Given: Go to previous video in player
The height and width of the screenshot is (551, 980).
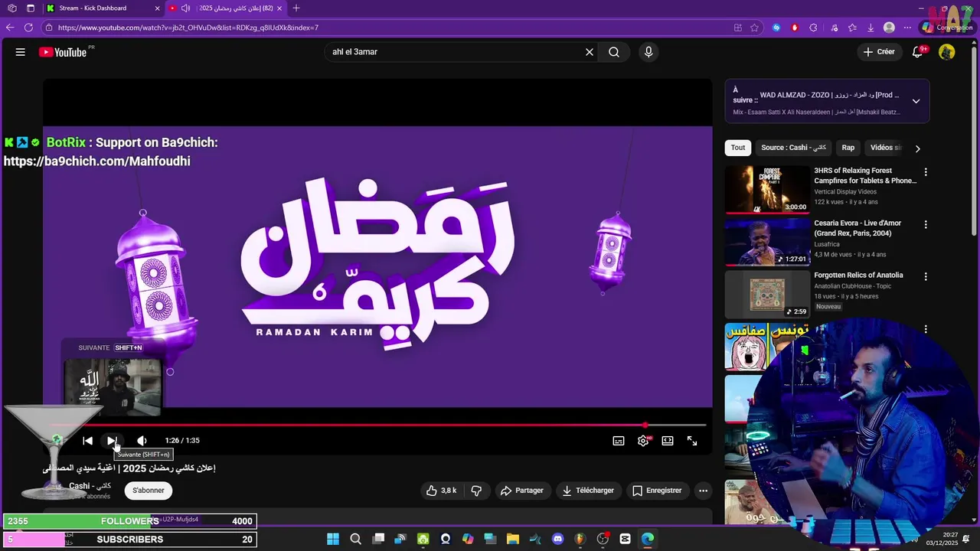Looking at the screenshot, I should [88, 441].
